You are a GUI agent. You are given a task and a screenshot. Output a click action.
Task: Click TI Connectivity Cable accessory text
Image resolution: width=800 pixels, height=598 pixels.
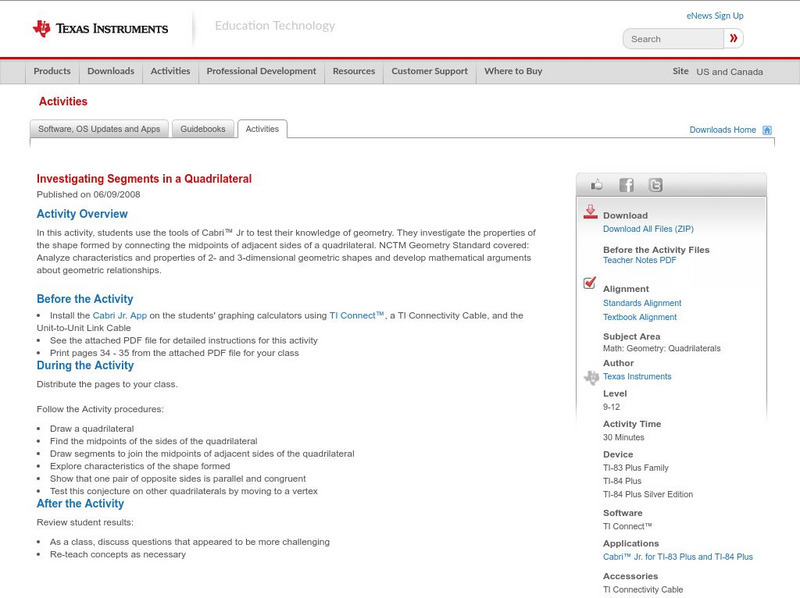pos(643,590)
